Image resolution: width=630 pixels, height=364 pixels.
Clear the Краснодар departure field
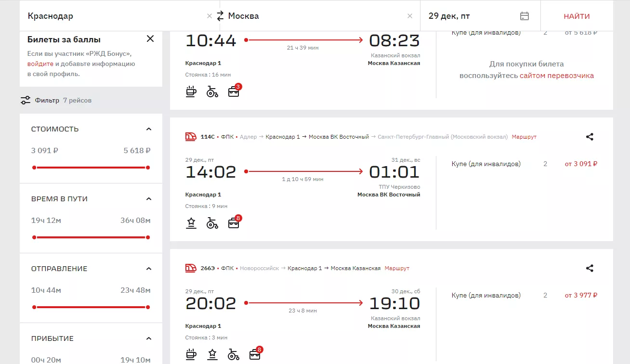[210, 16]
